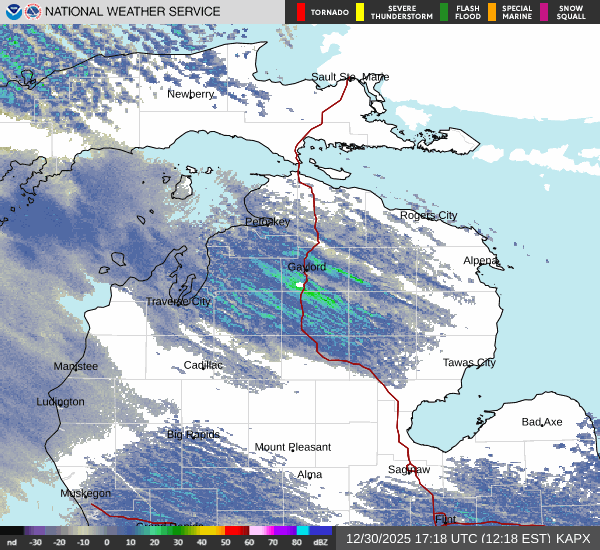Click the Alpena city label
This screenshot has height=550, width=600.
[x=480, y=260]
